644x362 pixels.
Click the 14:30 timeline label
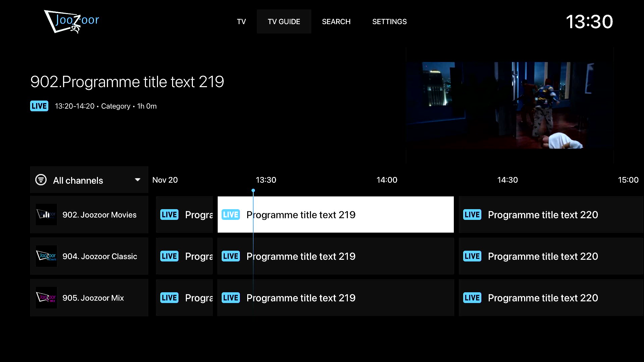tap(507, 180)
